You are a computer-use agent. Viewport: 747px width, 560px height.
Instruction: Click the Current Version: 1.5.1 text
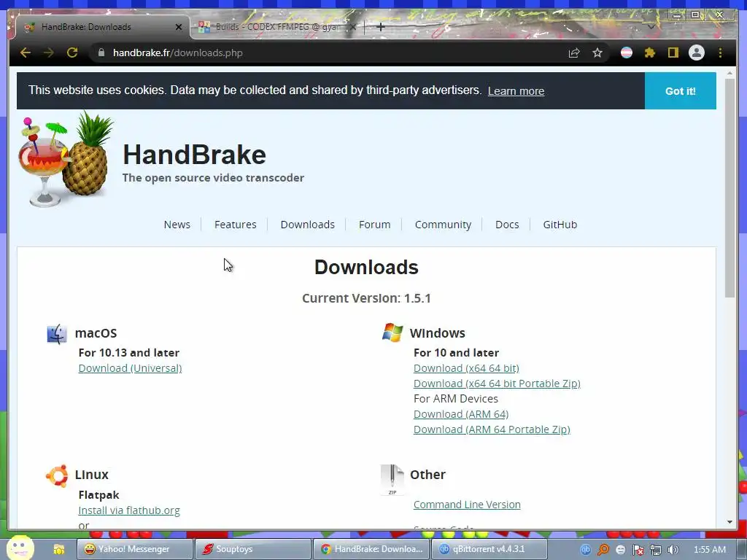(x=366, y=298)
